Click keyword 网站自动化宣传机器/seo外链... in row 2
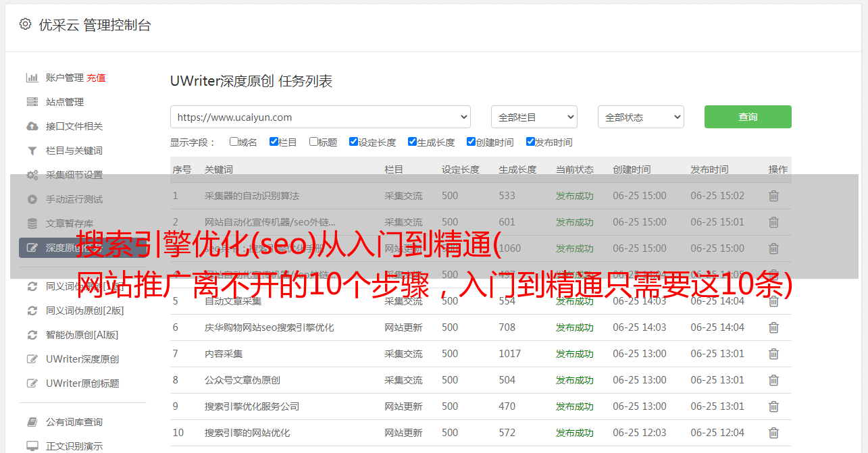Screen dimensions: 868x453 pyautogui.click(x=270, y=222)
